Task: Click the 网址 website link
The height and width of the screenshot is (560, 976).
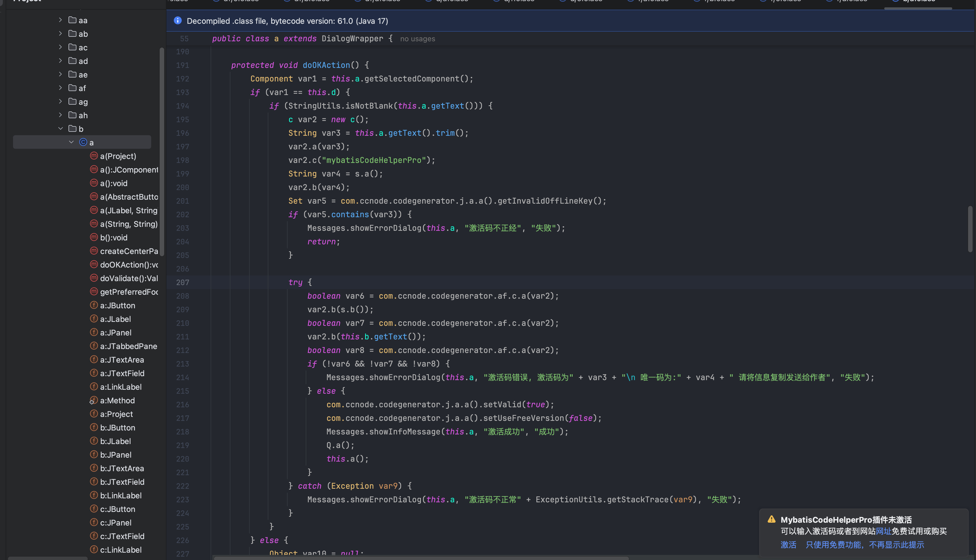Action: click(x=883, y=531)
